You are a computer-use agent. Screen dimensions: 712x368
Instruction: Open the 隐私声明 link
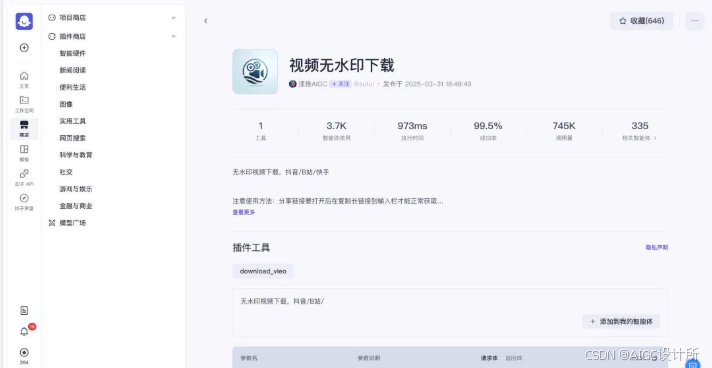(x=657, y=248)
